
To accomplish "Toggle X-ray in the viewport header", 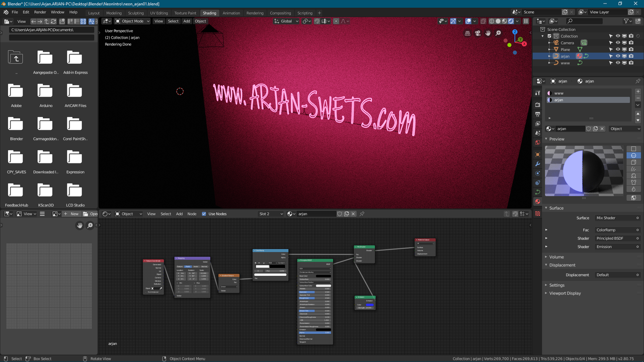I will tap(483, 21).
